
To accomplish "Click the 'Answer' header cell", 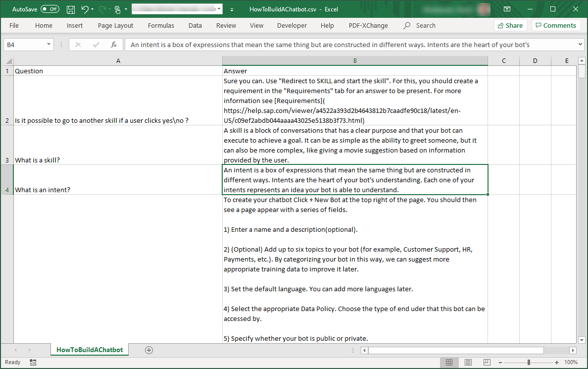I will point(355,71).
